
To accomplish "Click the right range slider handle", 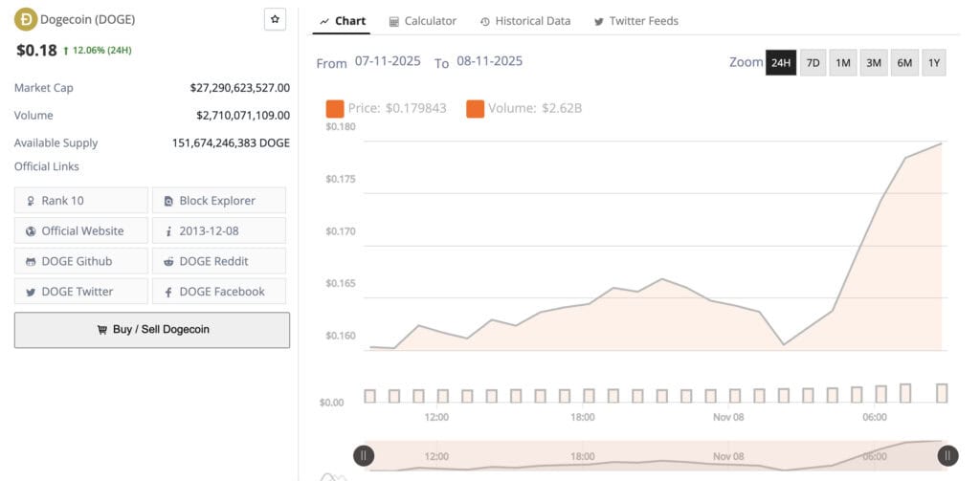I will tap(947, 456).
